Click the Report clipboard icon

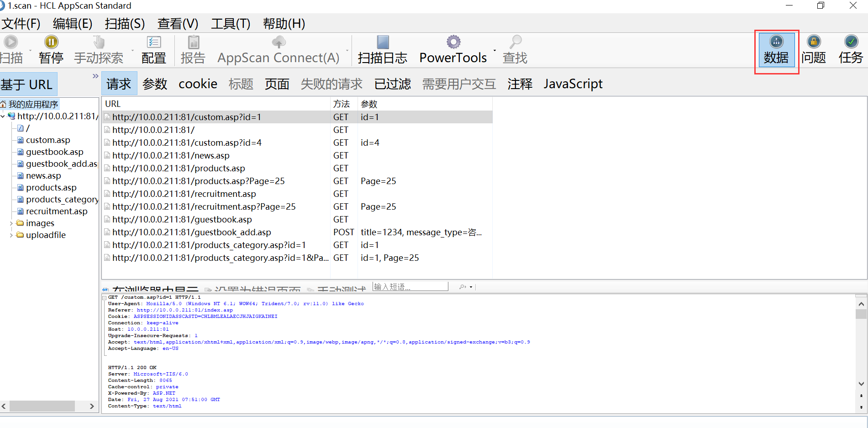pos(194,42)
